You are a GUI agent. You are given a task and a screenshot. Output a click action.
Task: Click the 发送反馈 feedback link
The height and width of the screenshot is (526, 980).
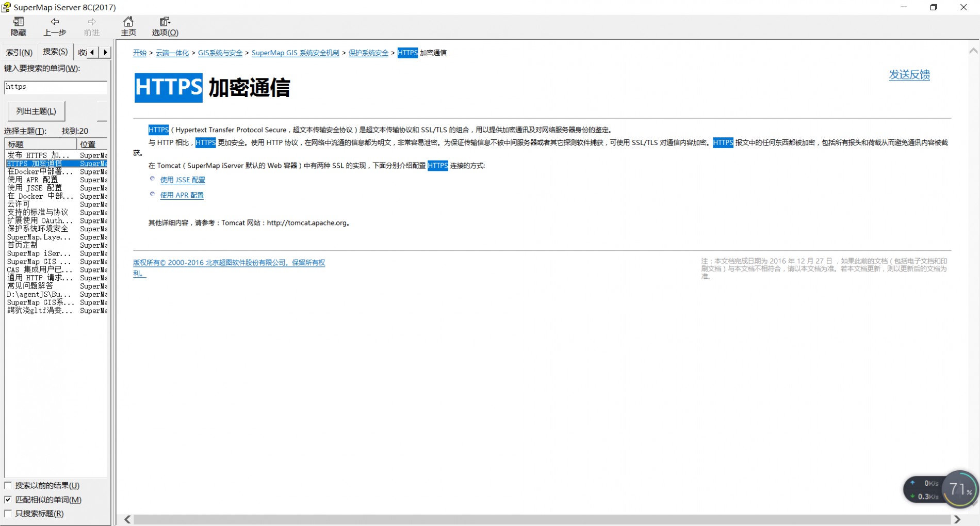coord(909,75)
